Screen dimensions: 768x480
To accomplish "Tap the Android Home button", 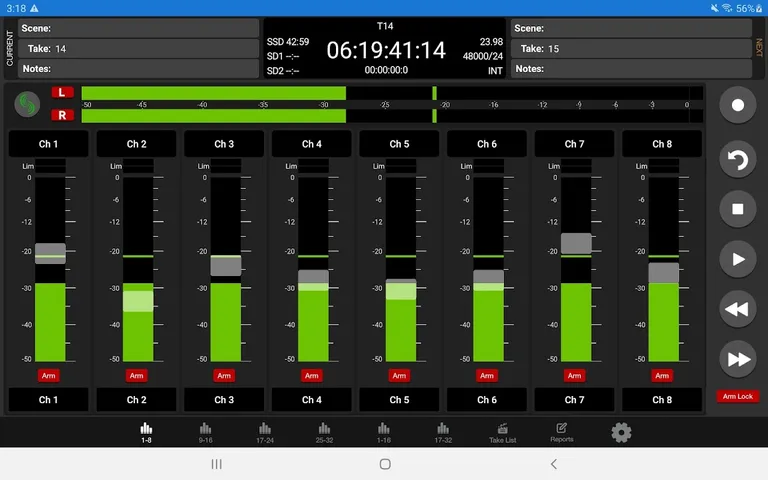I will (x=385, y=464).
